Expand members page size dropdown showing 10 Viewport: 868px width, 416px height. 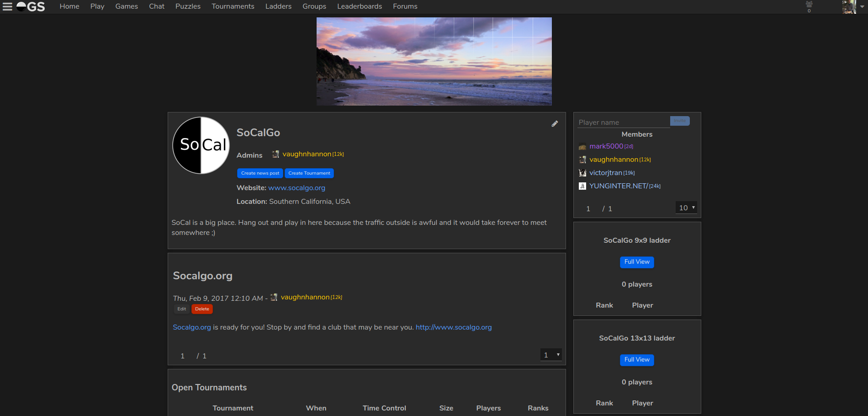(686, 208)
